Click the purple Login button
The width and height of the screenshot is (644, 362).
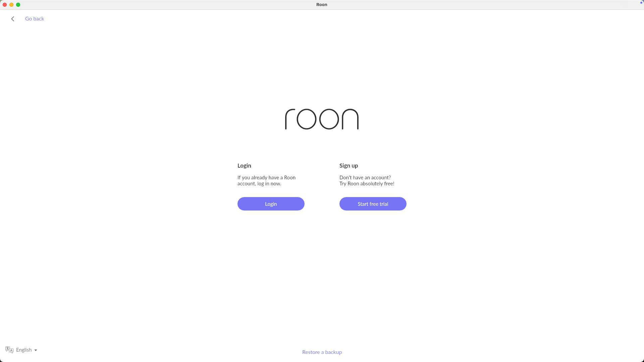[x=271, y=204]
